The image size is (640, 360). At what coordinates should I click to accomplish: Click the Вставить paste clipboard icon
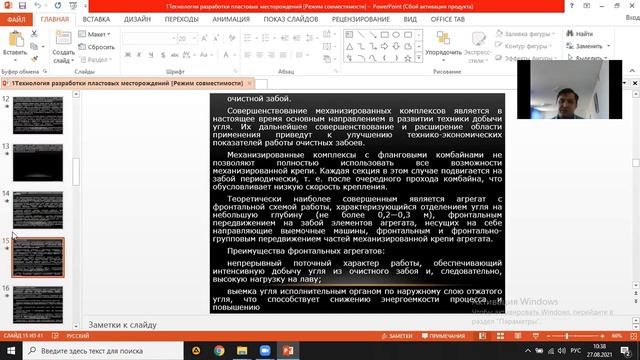(16, 40)
